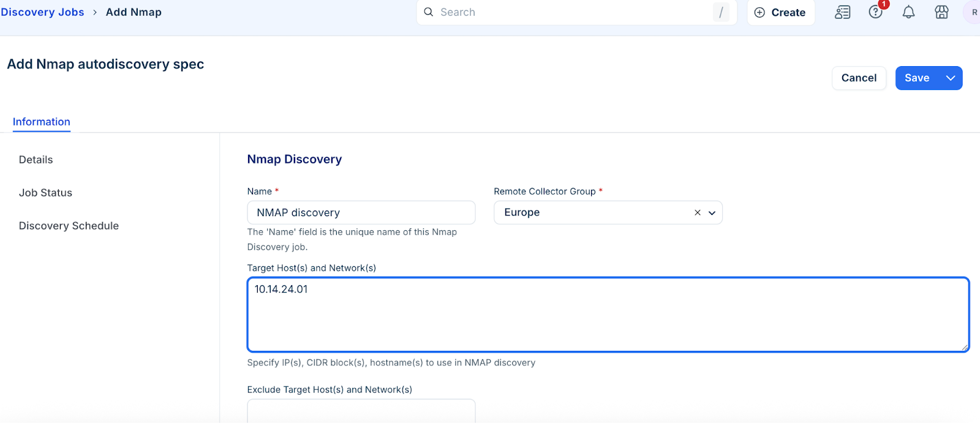Clear the Europe collector group selection
Viewport: 980px width, 423px height.
(698, 212)
